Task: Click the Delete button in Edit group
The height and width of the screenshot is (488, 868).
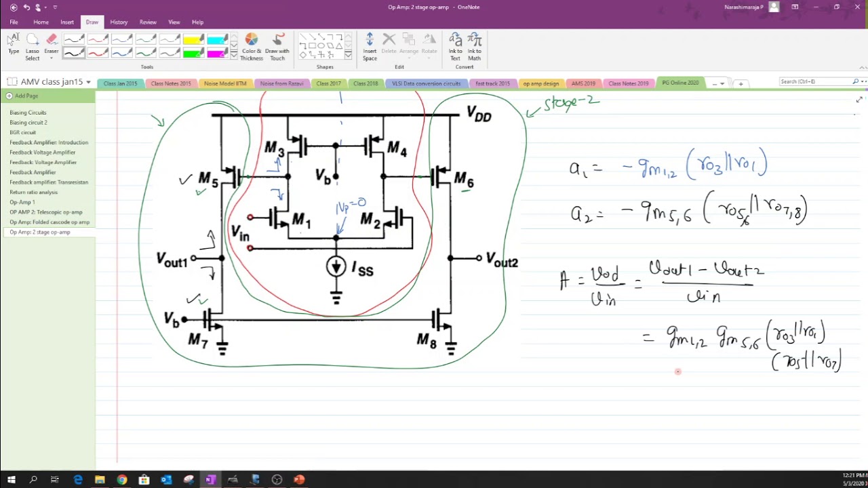Action: 389,44
